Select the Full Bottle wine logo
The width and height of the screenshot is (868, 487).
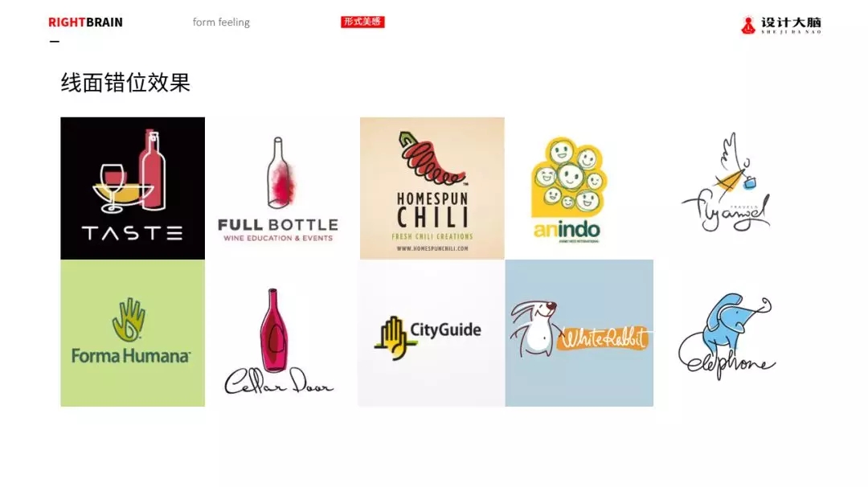[x=278, y=188]
